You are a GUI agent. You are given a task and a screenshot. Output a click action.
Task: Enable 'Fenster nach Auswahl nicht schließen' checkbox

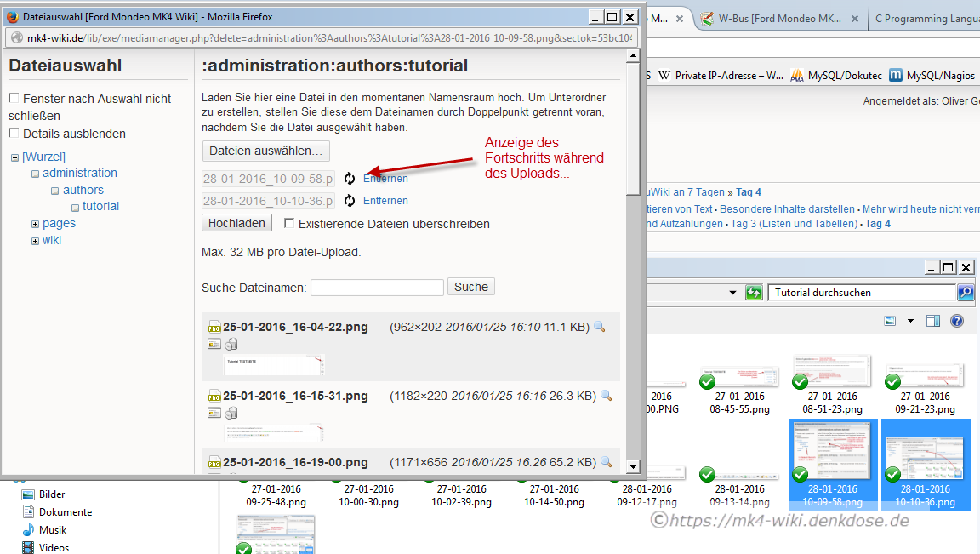(x=14, y=99)
